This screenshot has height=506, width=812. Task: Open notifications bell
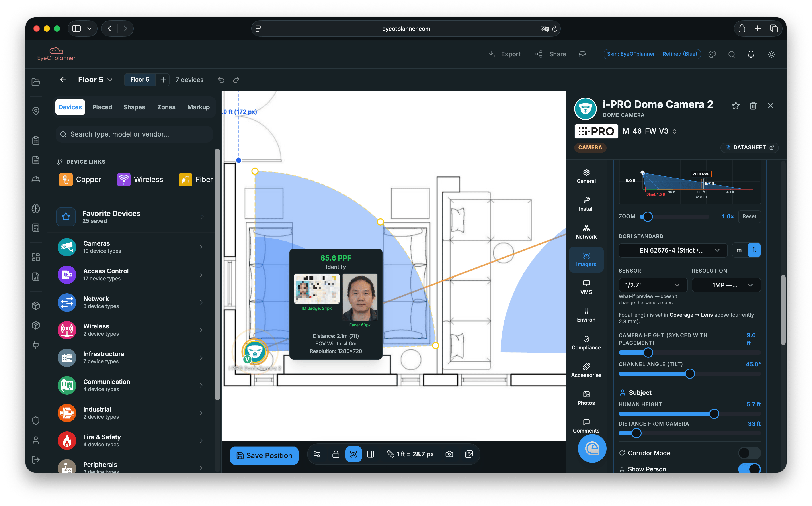pyautogui.click(x=751, y=54)
